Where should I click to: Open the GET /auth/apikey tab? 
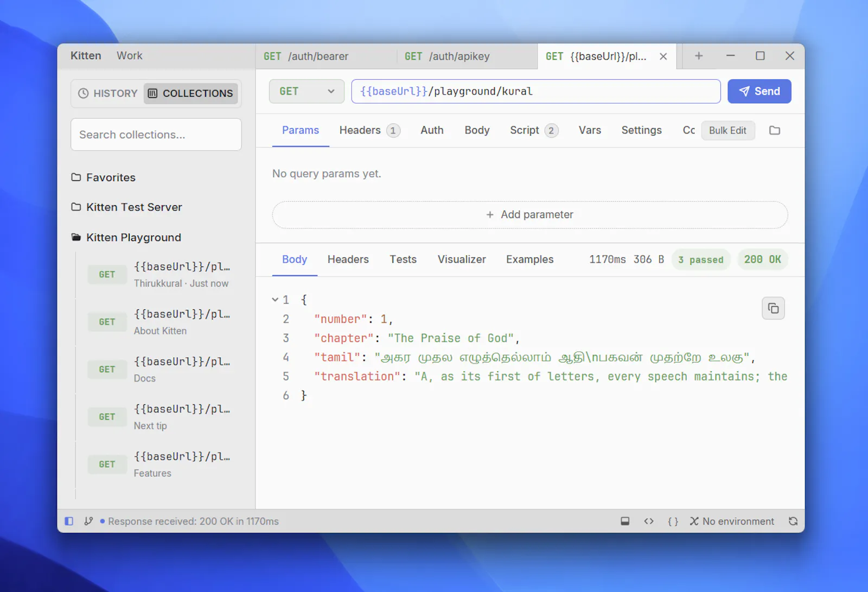point(467,56)
